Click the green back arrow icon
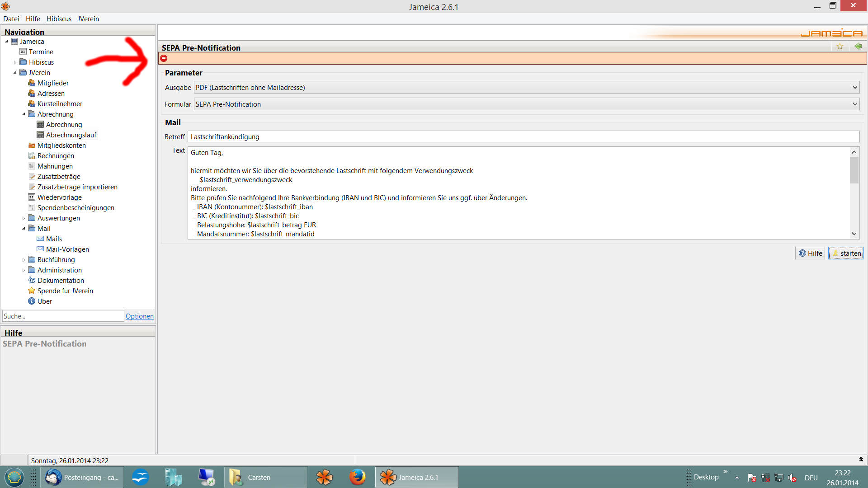Image resolution: width=868 pixels, height=488 pixels. [x=858, y=46]
